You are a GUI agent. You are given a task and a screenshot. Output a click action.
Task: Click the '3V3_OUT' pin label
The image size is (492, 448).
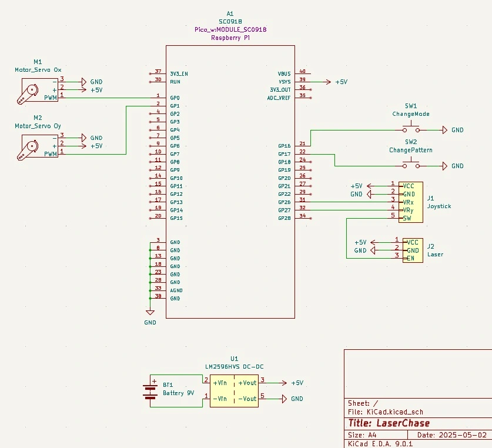tap(280, 90)
